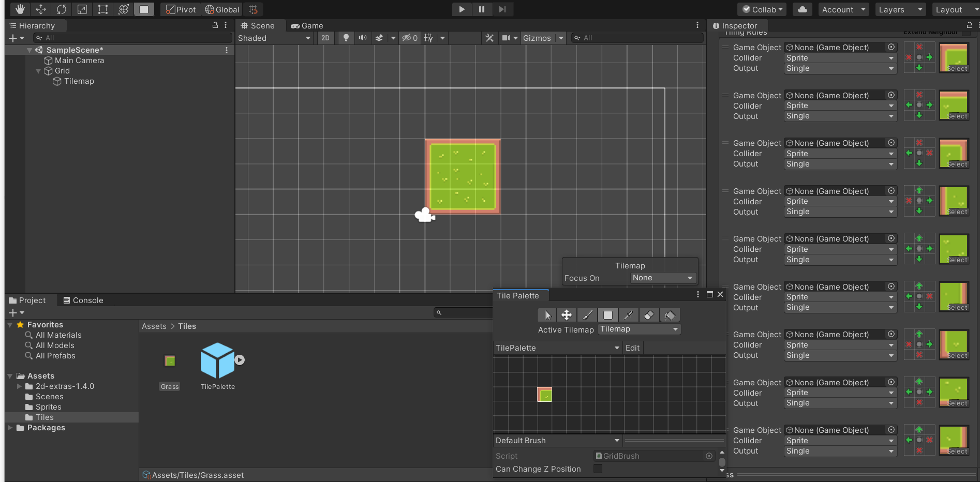This screenshot has height=482, width=980.
Task: Click object picker for first rule's Game Object
Action: point(891,47)
